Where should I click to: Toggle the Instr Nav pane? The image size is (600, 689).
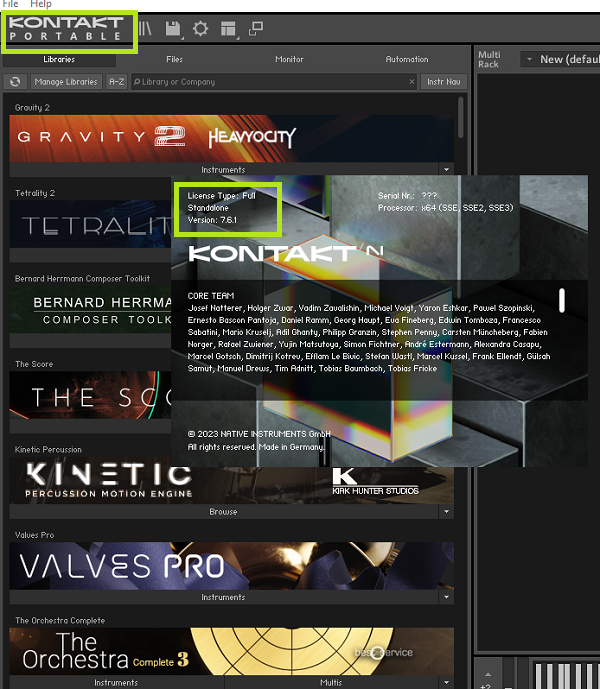(x=444, y=82)
